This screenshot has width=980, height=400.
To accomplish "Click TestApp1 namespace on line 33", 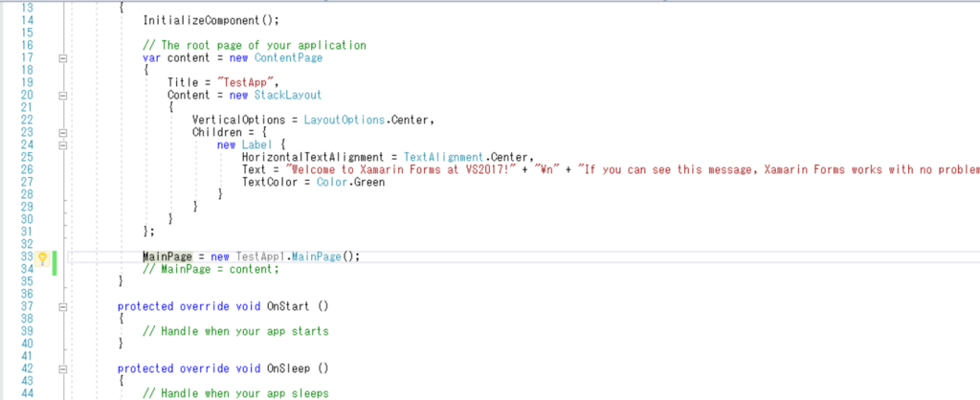I will click(260, 256).
